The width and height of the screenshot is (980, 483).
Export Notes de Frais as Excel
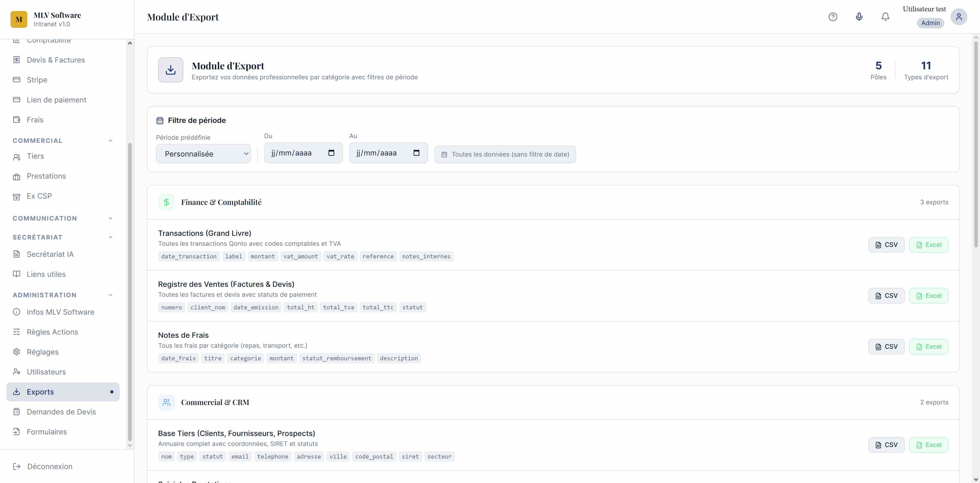pos(928,347)
